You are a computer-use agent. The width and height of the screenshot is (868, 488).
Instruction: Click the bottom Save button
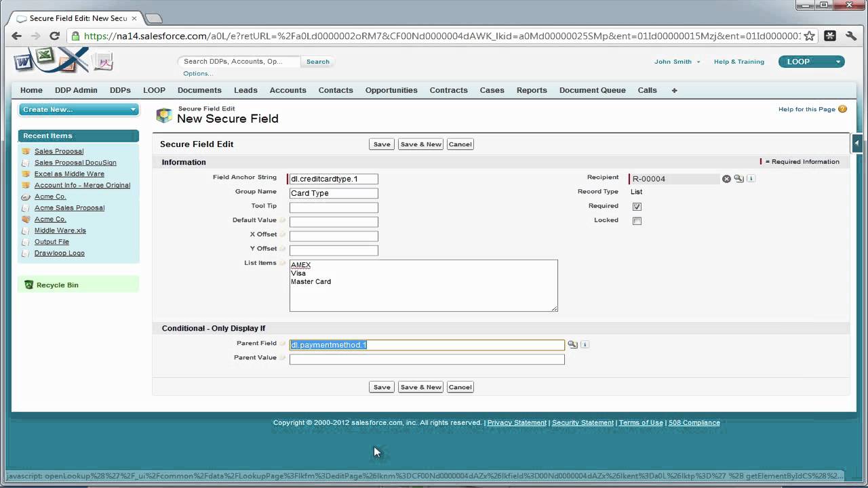coord(382,387)
